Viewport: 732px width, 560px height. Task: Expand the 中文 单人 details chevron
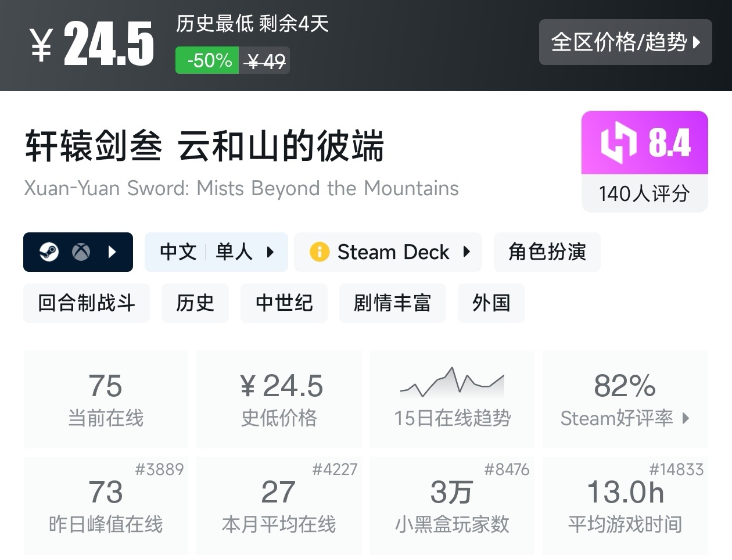[x=271, y=252]
